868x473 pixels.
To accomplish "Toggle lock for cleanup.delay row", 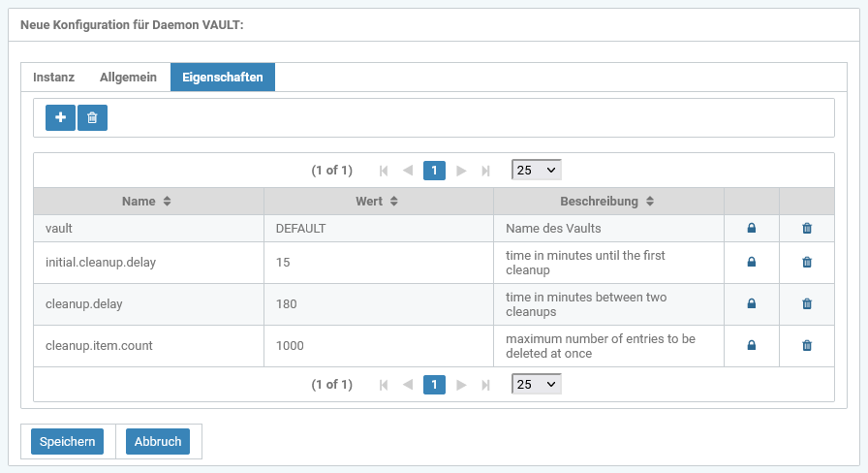I will pos(751,304).
